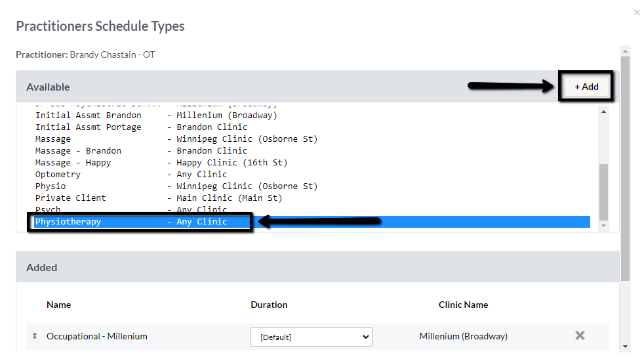Viewport: 644px width, 363px height.
Task: Click the Clinic Name column header
Action: click(x=463, y=305)
